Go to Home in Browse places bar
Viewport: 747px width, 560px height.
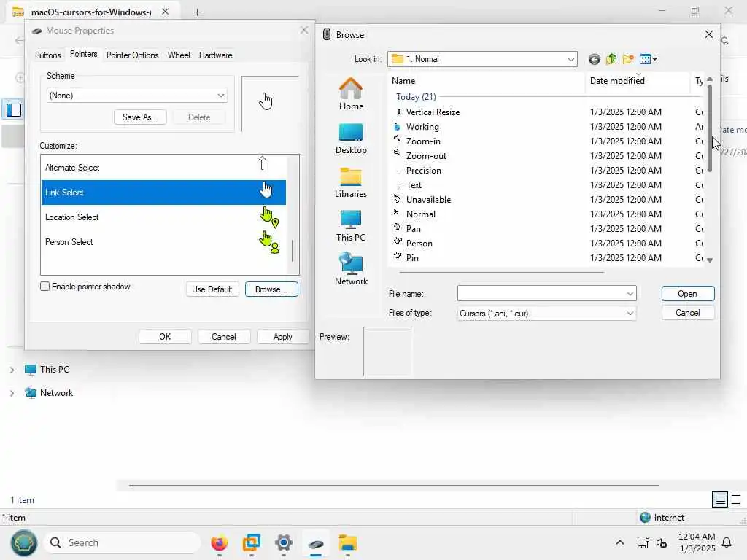351,94
